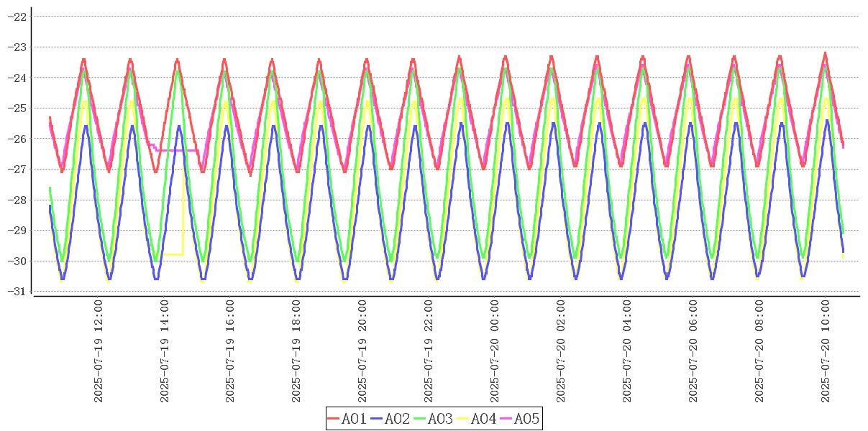Click the flat yellow A04 horizontal segment
The height and width of the screenshot is (431, 868).
[173, 254]
